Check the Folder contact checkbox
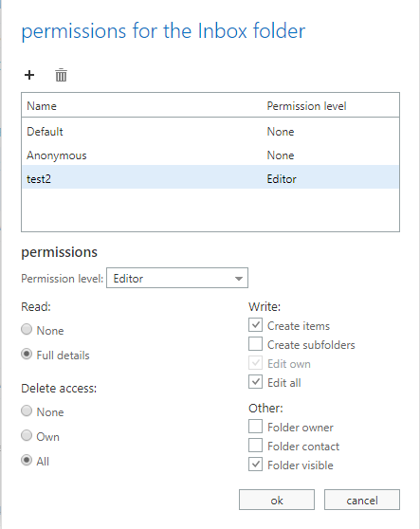 click(x=255, y=446)
